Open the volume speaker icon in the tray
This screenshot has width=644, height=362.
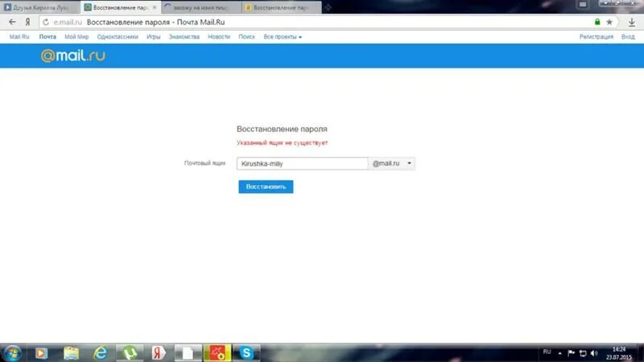click(594, 353)
